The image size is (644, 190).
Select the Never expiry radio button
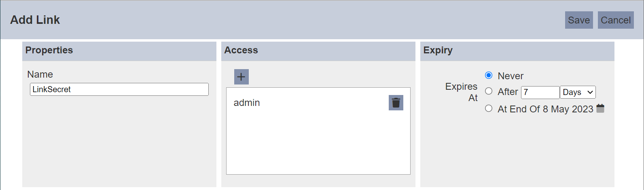point(489,75)
